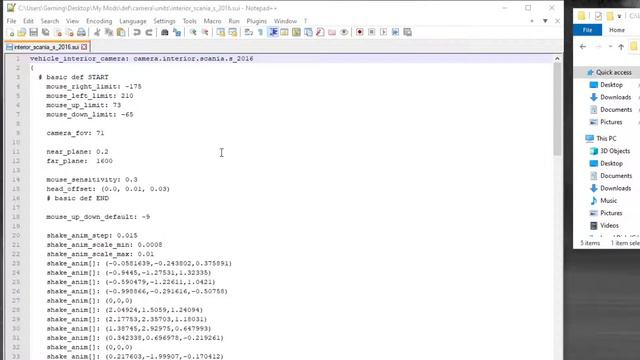Open the recent locations dropdown in File Explorer

coord(610,47)
